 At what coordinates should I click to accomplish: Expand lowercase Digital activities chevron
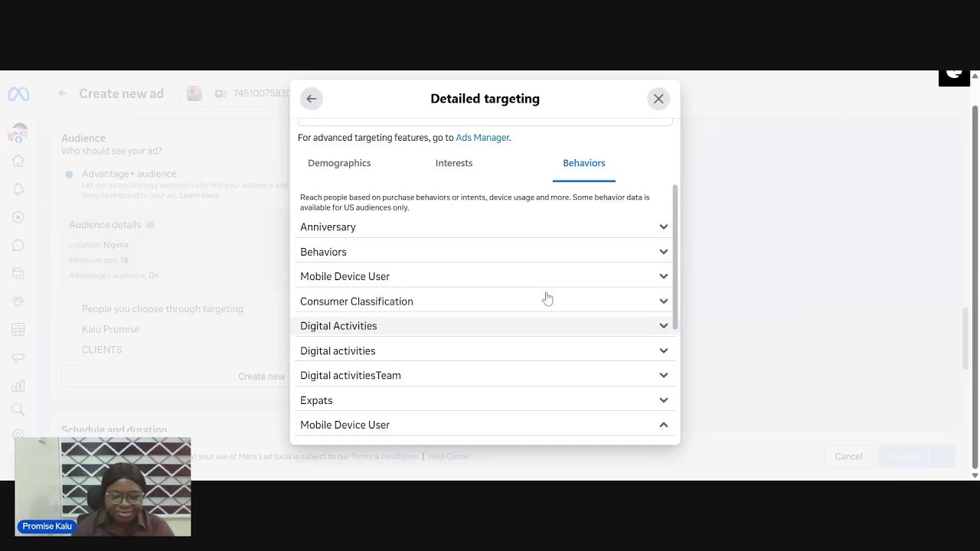click(x=664, y=350)
